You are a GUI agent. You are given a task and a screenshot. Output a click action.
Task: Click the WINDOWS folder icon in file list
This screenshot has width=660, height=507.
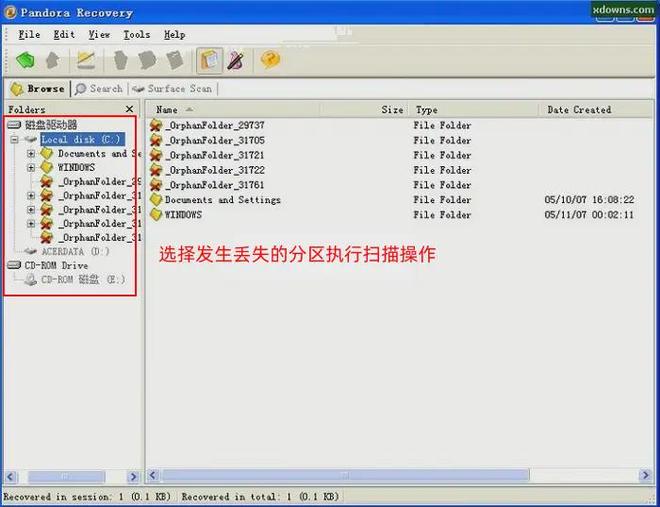pos(156,215)
